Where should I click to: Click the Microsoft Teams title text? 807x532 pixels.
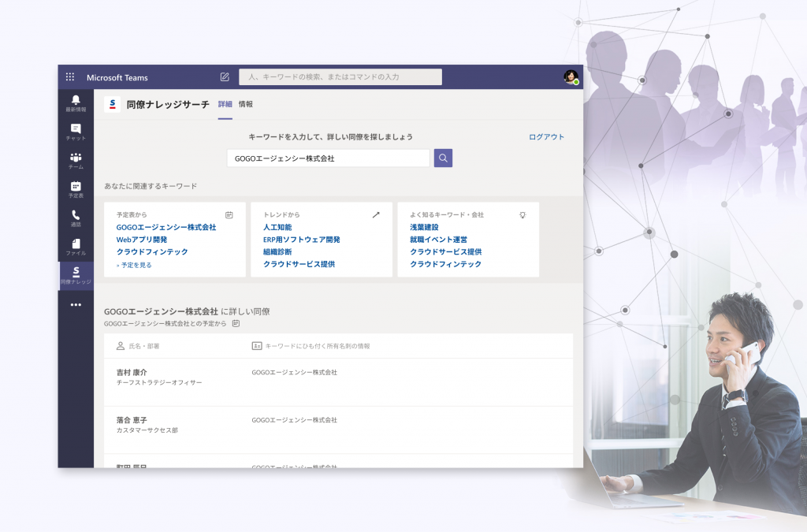[x=117, y=78]
